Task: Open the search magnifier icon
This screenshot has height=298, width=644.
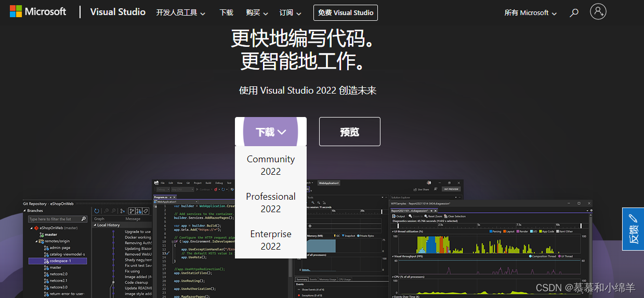Action: click(x=574, y=12)
